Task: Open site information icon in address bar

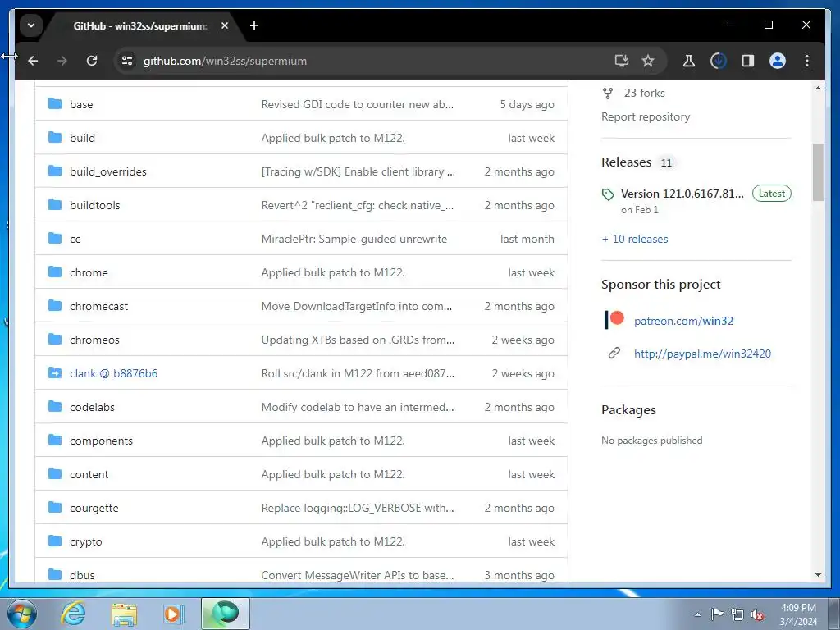Action: click(127, 61)
